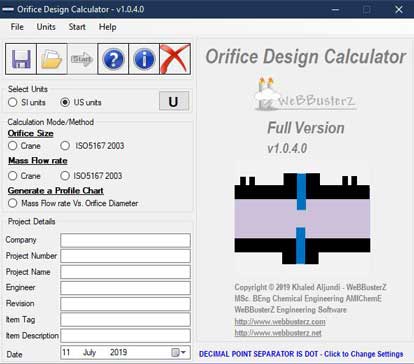Click the Orifice Design Calculator title text
The image size is (414, 364).
point(306,56)
